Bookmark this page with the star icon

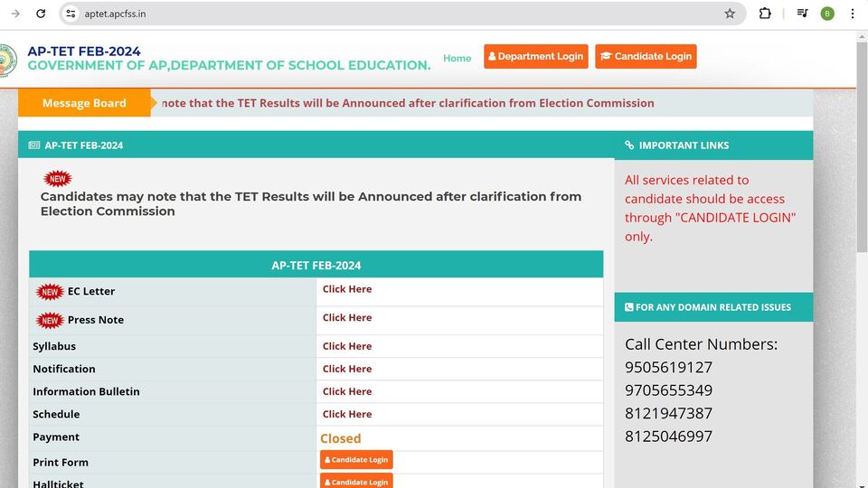(x=730, y=14)
